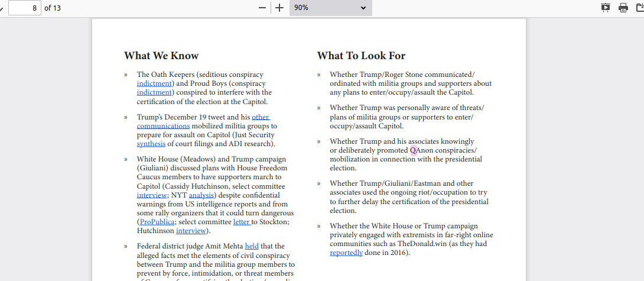Open the Just Security 'synthesis' link
The height and width of the screenshot is (281, 644).
pos(151,144)
